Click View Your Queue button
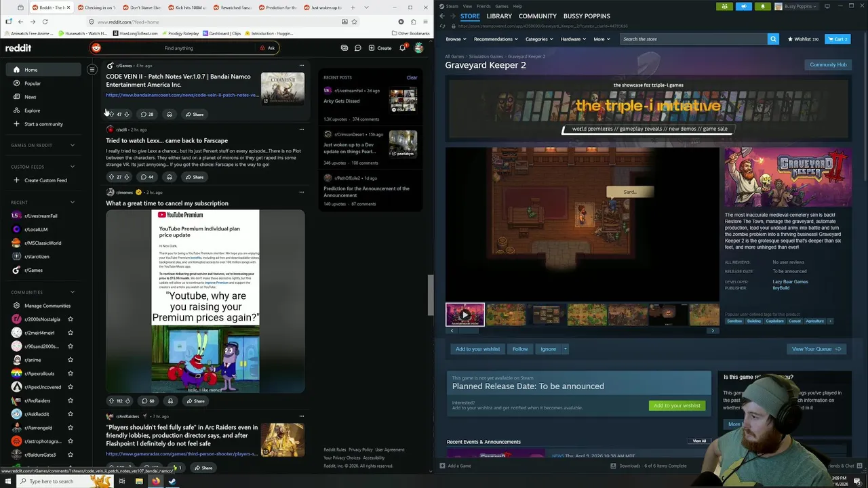Image resolution: width=868 pixels, height=488 pixels. (816, 349)
